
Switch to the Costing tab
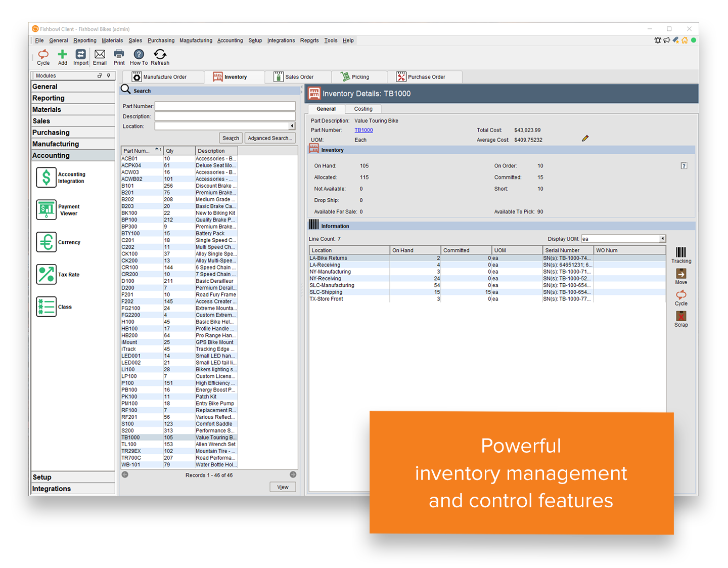click(363, 109)
